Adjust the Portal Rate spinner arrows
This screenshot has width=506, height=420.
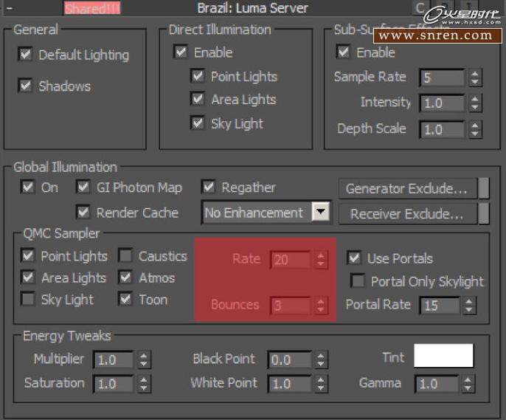point(469,306)
